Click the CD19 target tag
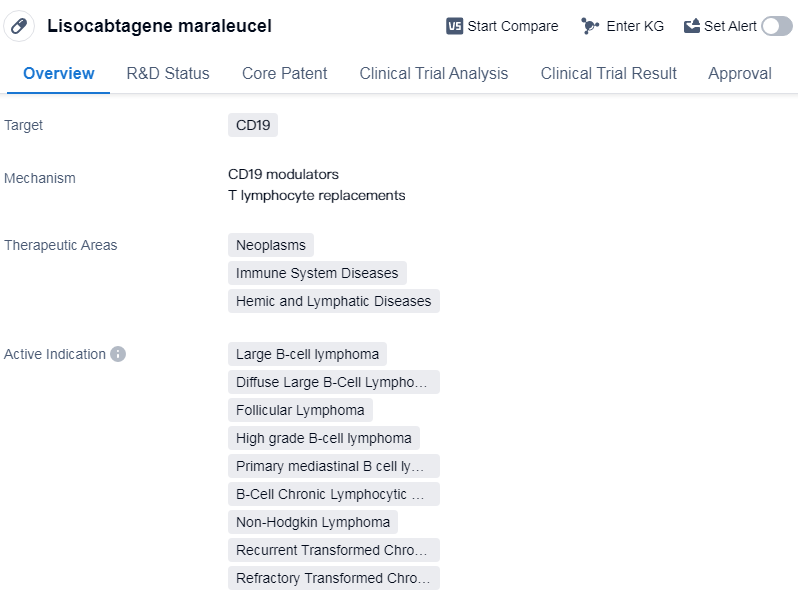The width and height of the screenshot is (798, 592). click(x=252, y=125)
